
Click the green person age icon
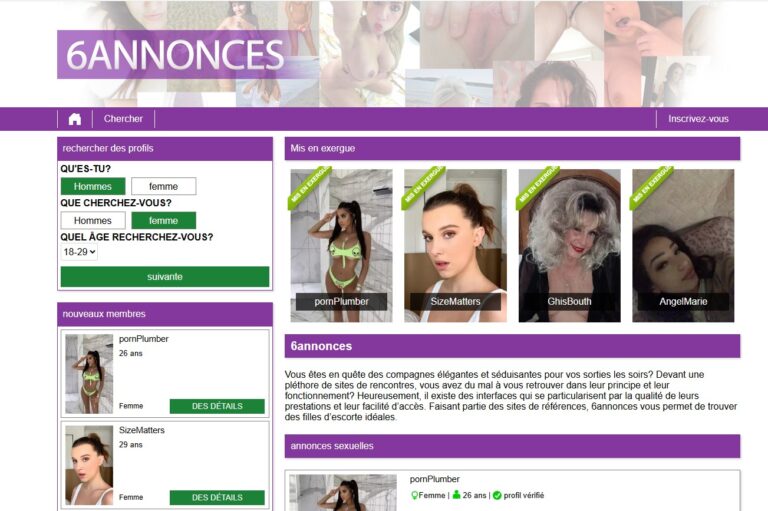coord(456,495)
